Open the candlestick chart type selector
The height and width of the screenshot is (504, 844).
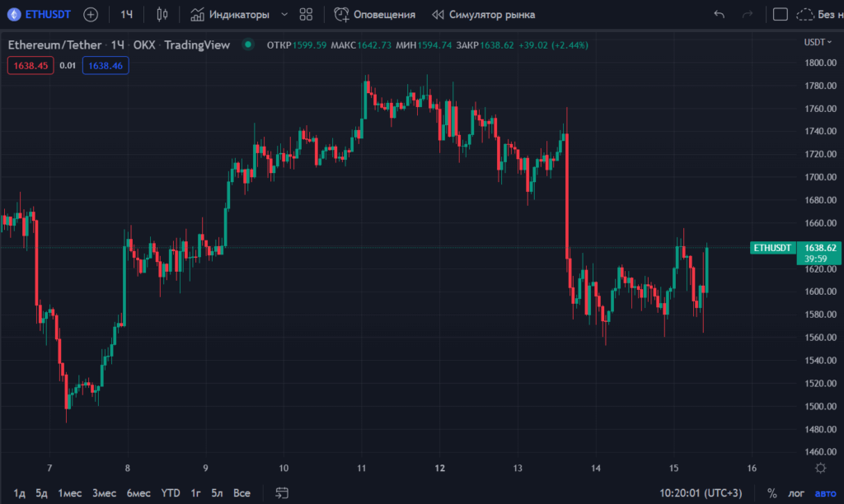click(x=162, y=15)
